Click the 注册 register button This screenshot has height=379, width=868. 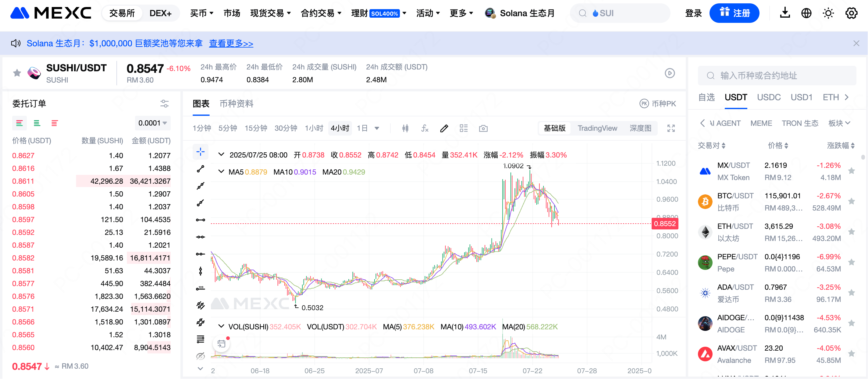coord(734,13)
